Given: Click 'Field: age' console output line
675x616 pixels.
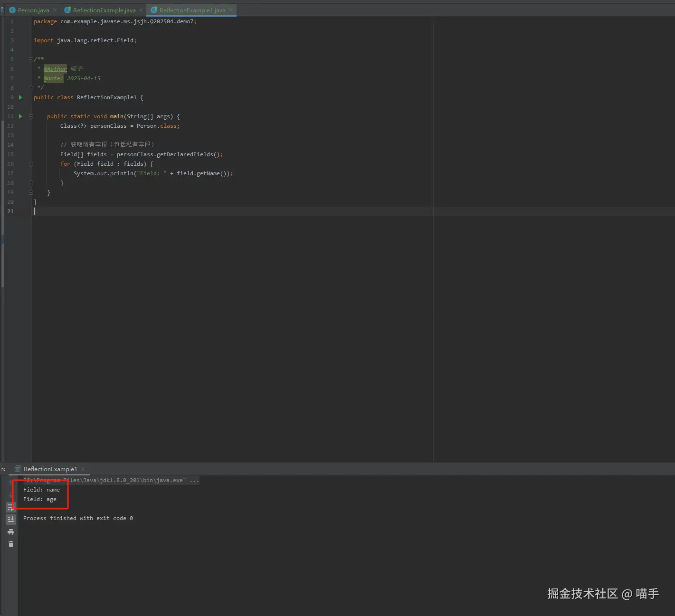Looking at the screenshot, I should tap(40, 499).
